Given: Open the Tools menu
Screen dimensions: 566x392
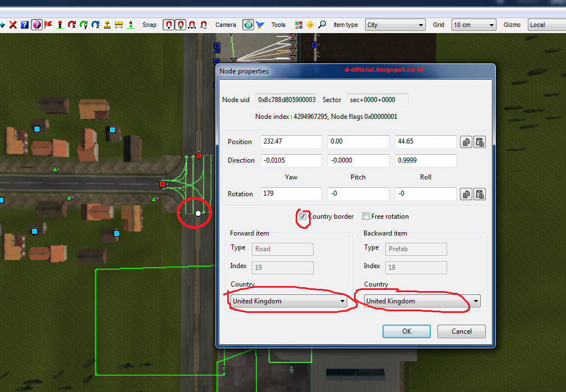Looking at the screenshot, I should click(278, 25).
